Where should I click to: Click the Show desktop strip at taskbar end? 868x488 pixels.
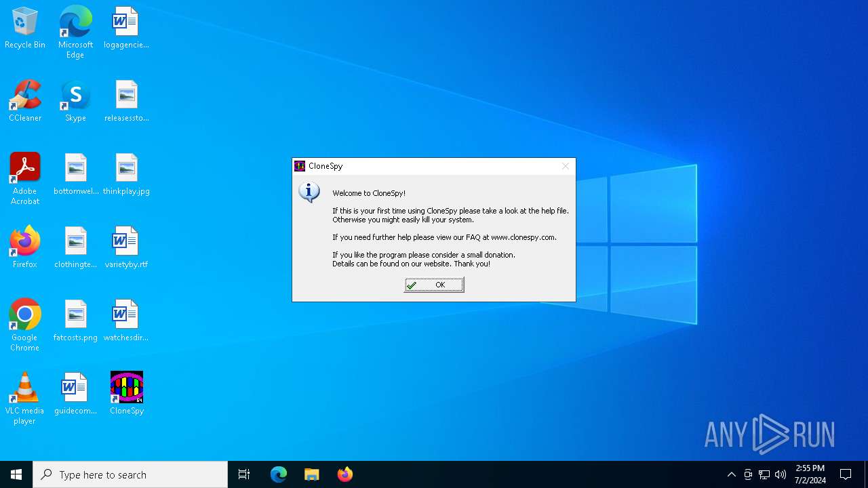pyautogui.click(x=866, y=474)
